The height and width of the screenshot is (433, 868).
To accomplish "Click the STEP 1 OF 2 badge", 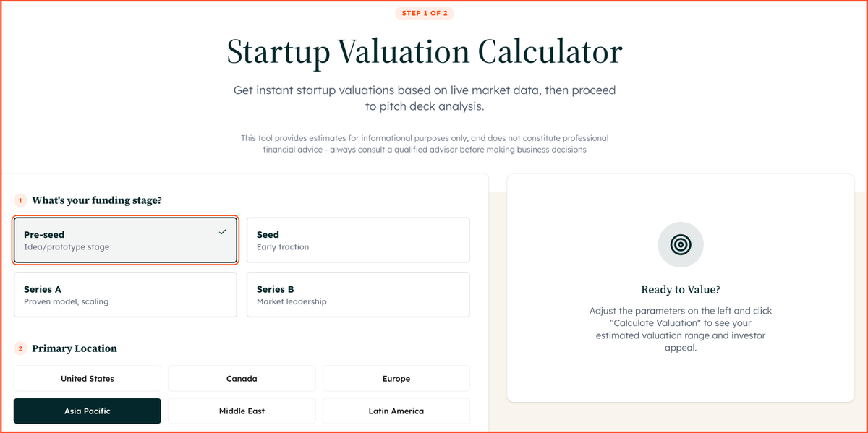I will pos(425,12).
